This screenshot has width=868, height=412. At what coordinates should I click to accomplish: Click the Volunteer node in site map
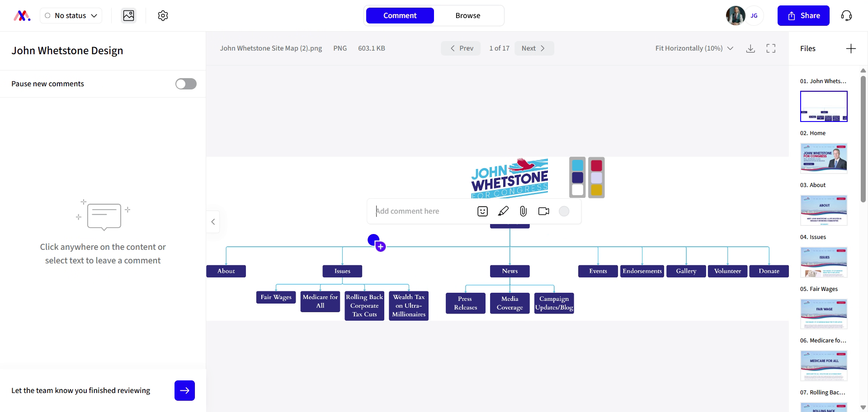[727, 271]
